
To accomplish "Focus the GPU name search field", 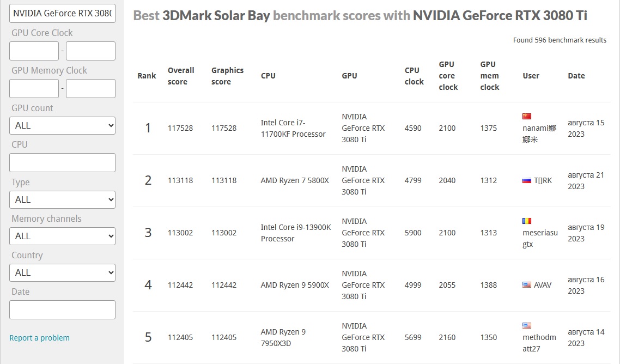I will (x=63, y=13).
